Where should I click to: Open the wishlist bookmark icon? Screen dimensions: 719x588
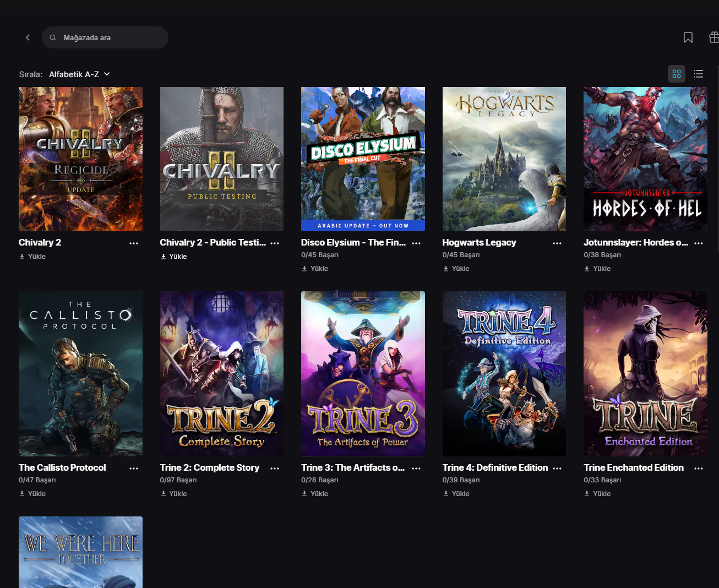(688, 37)
